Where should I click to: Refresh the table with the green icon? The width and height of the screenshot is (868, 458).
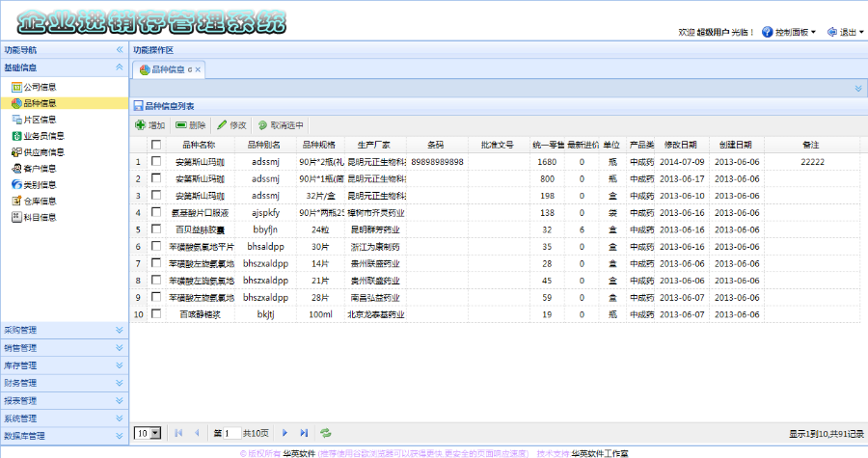pyautogui.click(x=326, y=433)
